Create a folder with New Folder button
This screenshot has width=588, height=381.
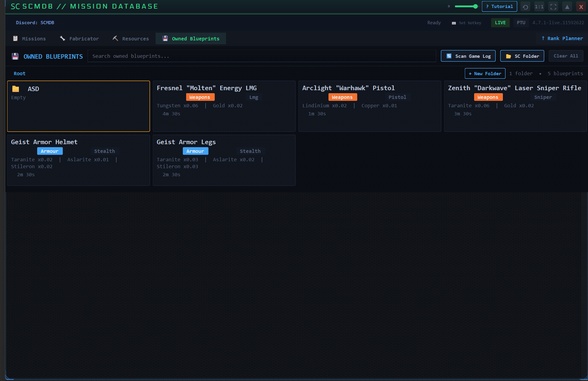pos(485,74)
